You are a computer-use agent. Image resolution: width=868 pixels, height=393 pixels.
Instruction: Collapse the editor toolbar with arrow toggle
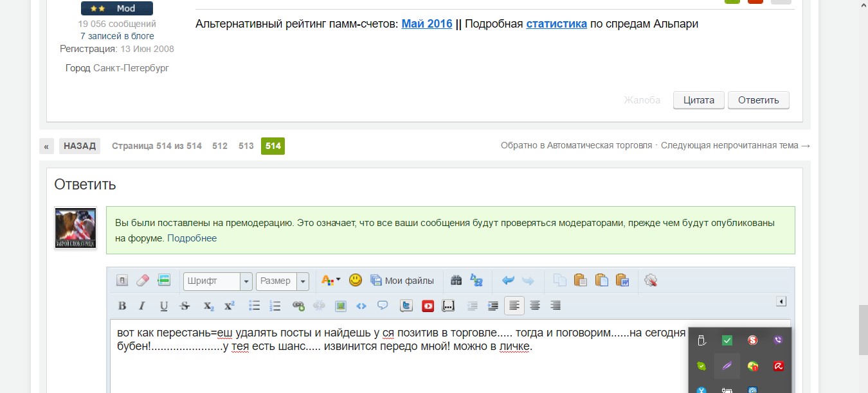pyautogui.click(x=781, y=301)
